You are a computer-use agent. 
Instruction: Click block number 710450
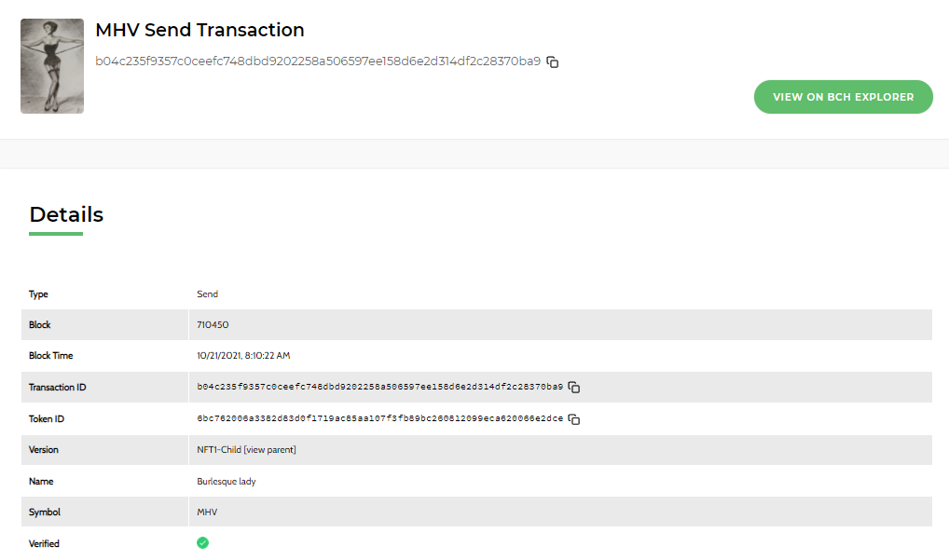click(213, 325)
